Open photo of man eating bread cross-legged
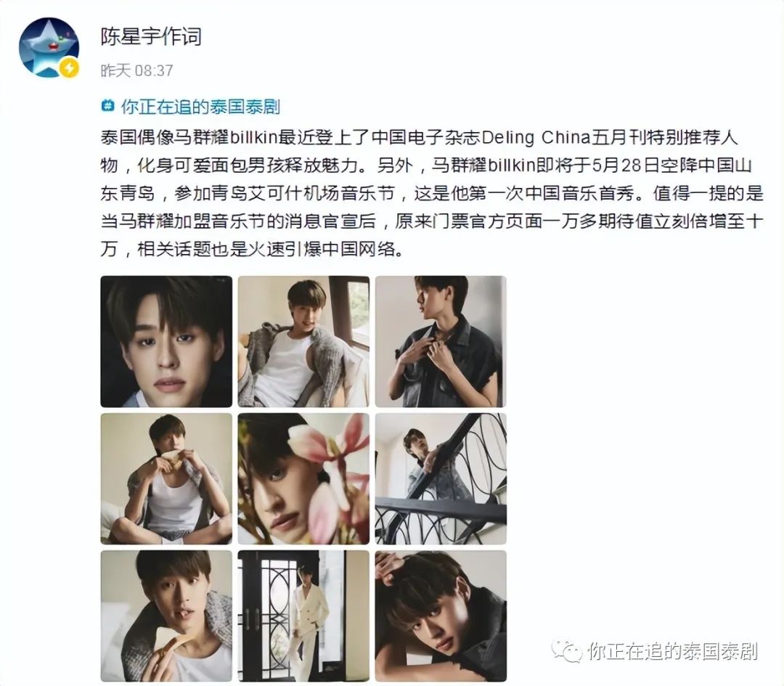This screenshot has height=686, width=784. coord(166,478)
